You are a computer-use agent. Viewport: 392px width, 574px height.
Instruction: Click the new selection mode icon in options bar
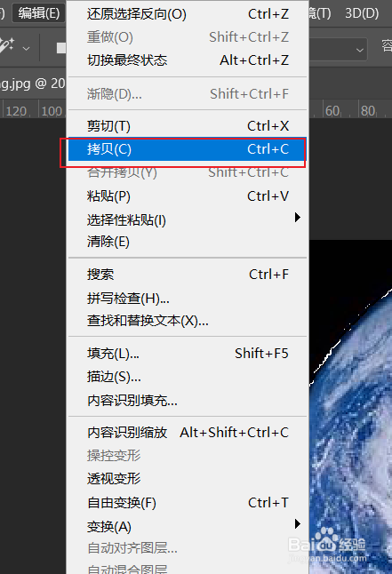(x=61, y=48)
